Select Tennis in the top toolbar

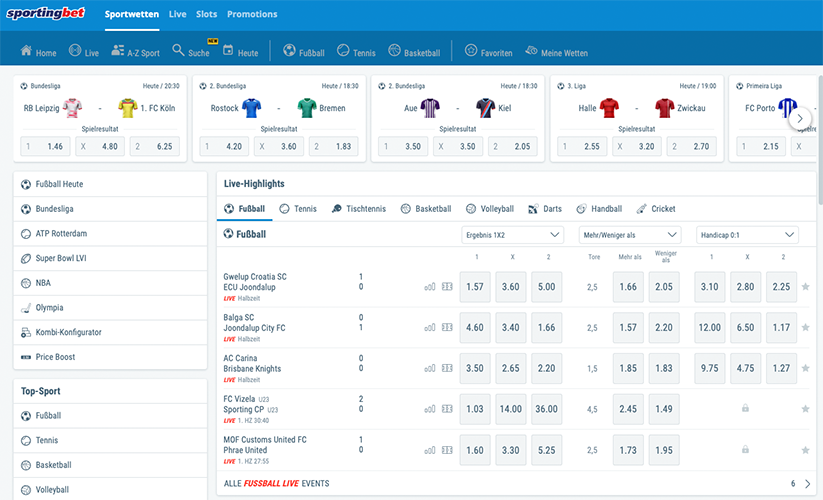click(x=356, y=51)
